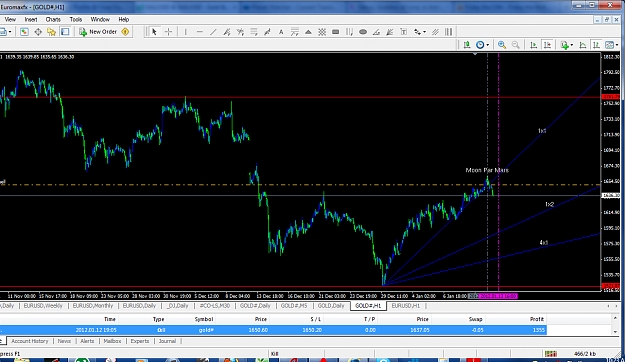Switch to GOLD,Daily chart tab
625x362 pixels.
click(x=331, y=306)
